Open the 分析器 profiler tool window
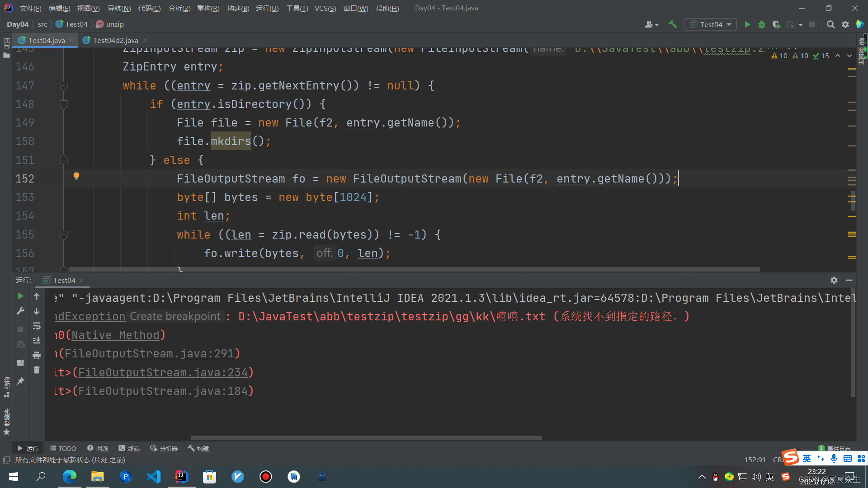 164,448
